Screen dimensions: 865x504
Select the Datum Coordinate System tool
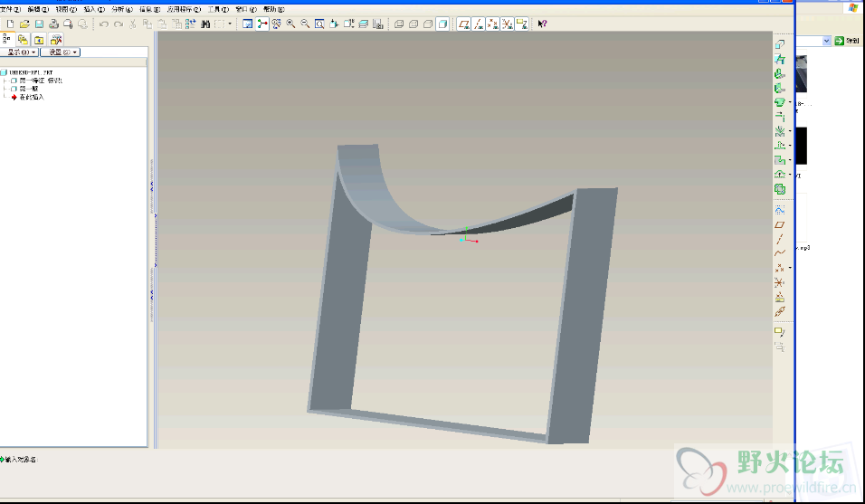click(779, 282)
